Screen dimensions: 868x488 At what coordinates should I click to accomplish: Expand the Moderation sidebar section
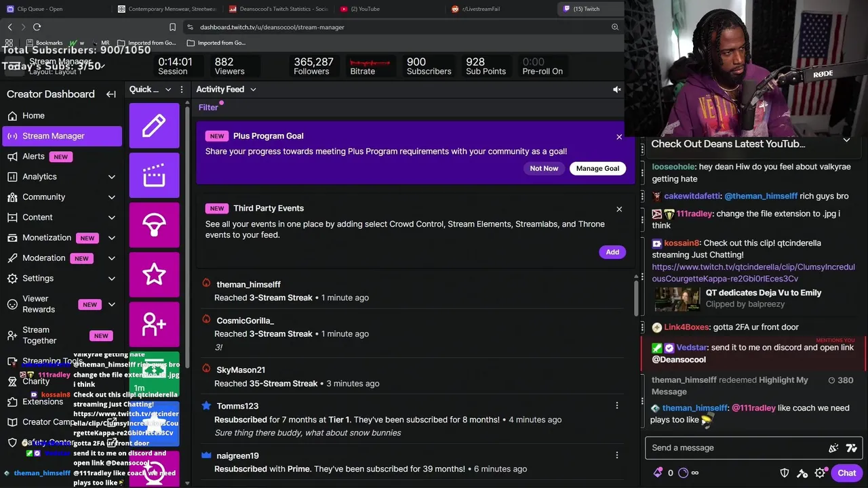111,258
